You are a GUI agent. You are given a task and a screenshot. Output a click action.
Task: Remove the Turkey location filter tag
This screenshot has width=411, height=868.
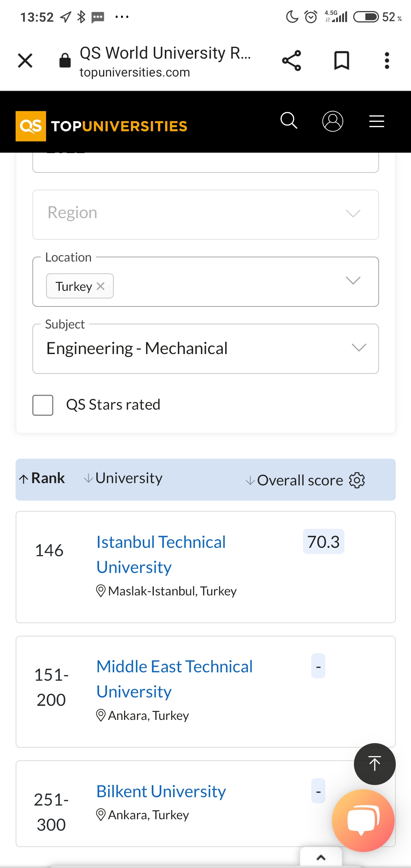(100, 286)
